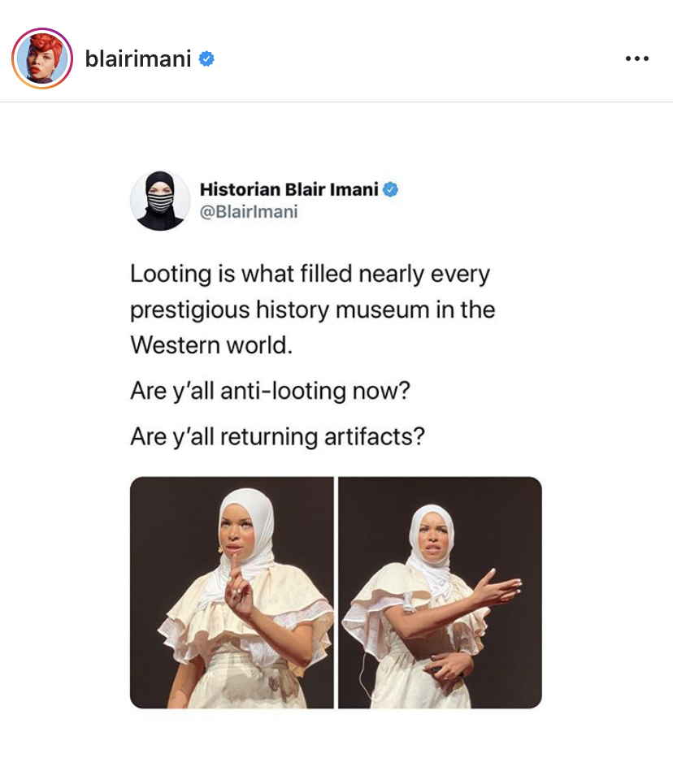Click the verified badge next to Historian Blair Imani

pyautogui.click(x=390, y=189)
